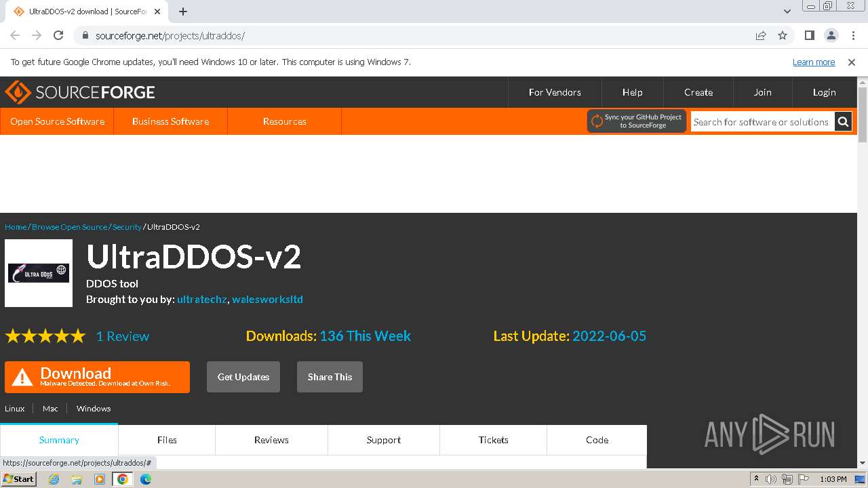Screen dimensions: 868x488
Task: Click the Action Center flag icon
Action: [804, 479]
